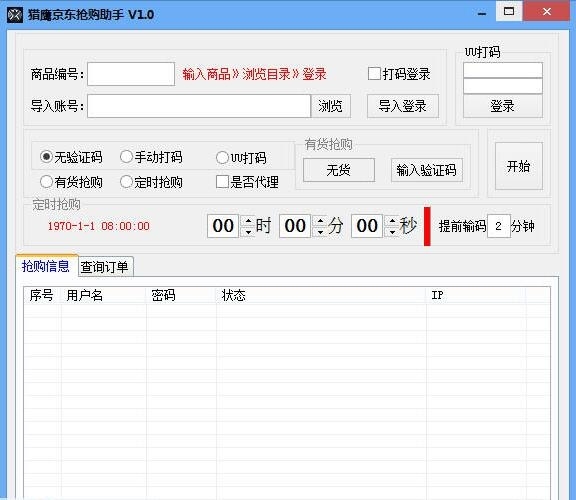576x500 pixels.
Task: Click the 无货 button
Action: (x=339, y=170)
